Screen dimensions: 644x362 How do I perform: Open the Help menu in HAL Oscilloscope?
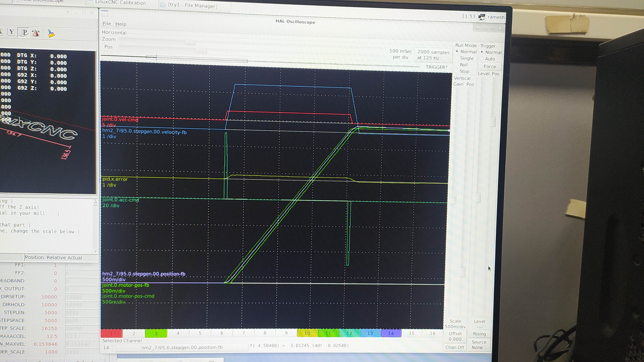coord(121,24)
